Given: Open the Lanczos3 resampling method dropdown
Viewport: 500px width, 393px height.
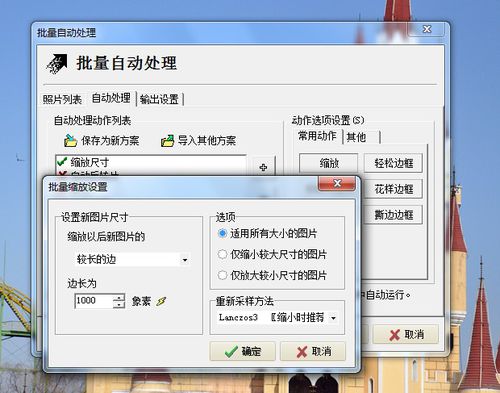Looking at the screenshot, I should coord(333,318).
